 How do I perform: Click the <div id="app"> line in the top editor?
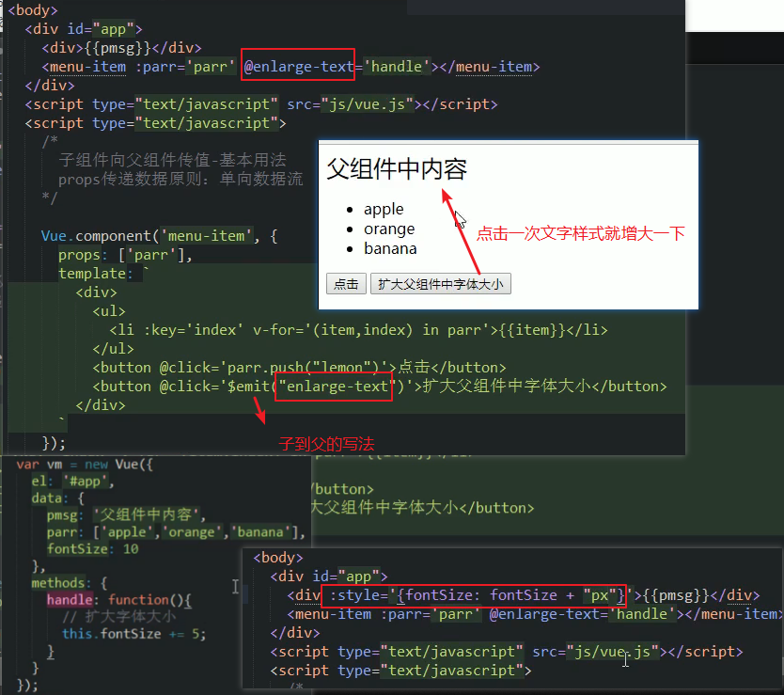click(84, 29)
